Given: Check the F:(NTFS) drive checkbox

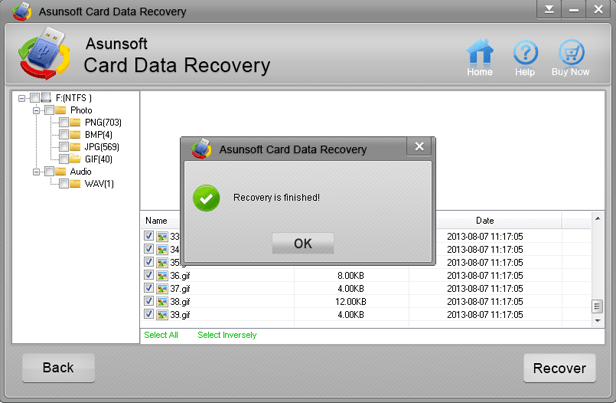Looking at the screenshot, I should click(35, 97).
